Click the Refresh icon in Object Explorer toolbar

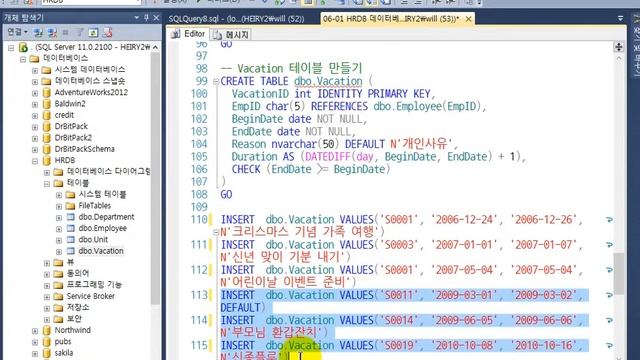(x=93, y=32)
